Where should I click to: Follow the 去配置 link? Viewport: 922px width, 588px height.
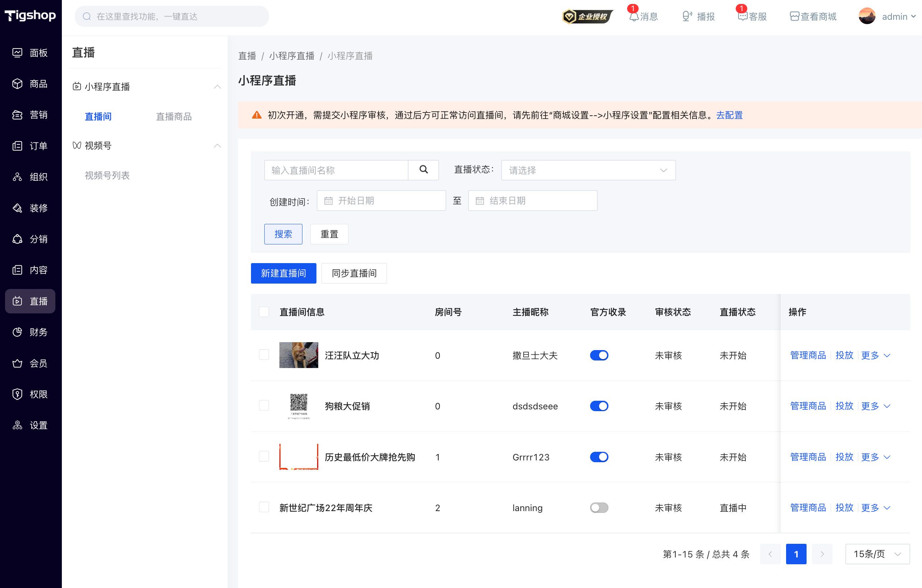coord(729,115)
